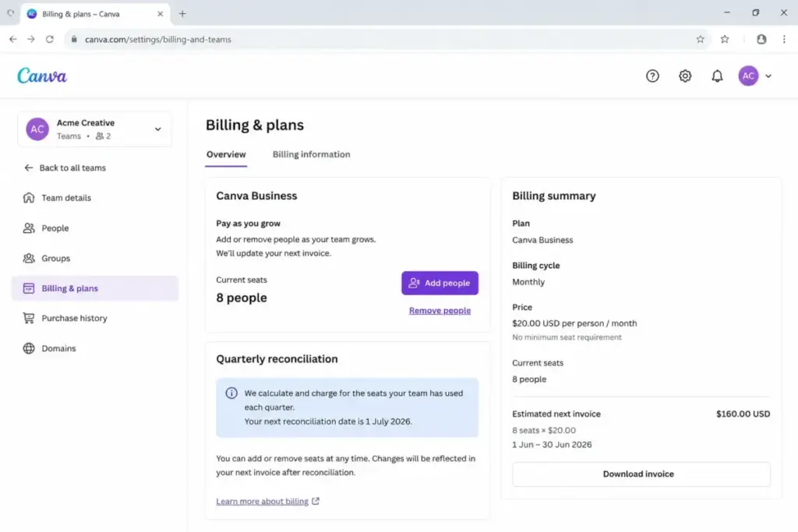Click the info icon in reconciliation notice

(x=231, y=393)
